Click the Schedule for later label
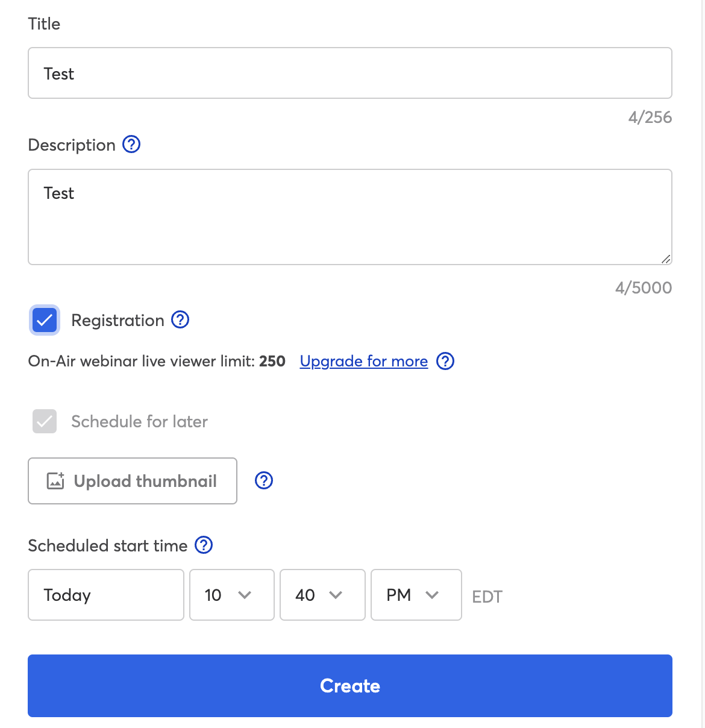 (x=139, y=421)
